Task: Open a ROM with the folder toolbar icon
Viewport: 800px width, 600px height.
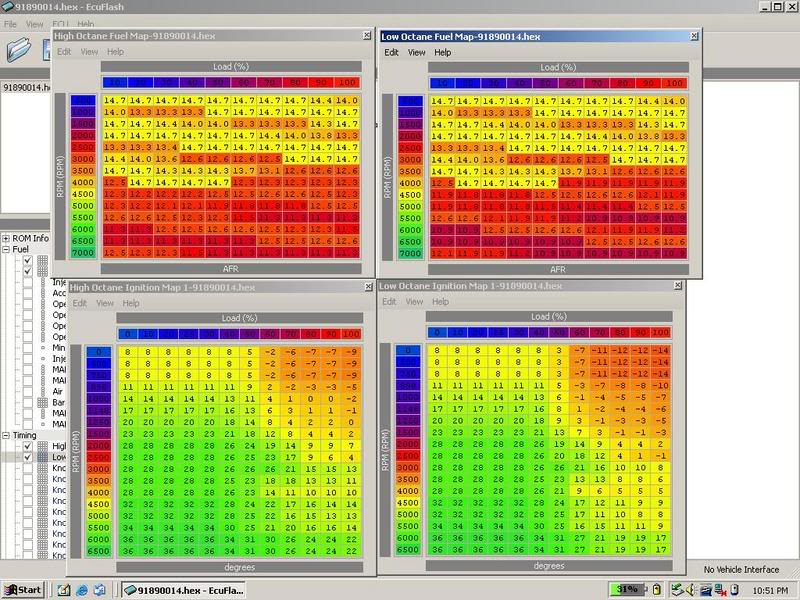Action: 19,50
